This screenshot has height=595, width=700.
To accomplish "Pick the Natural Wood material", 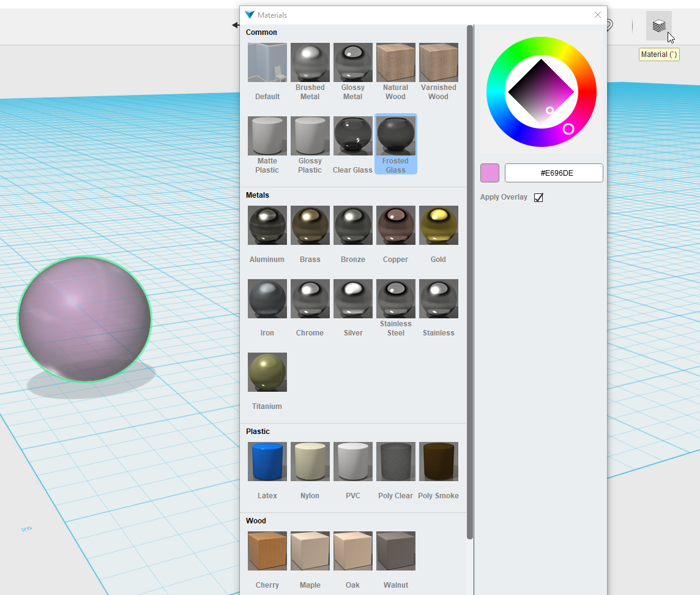I will (395, 62).
